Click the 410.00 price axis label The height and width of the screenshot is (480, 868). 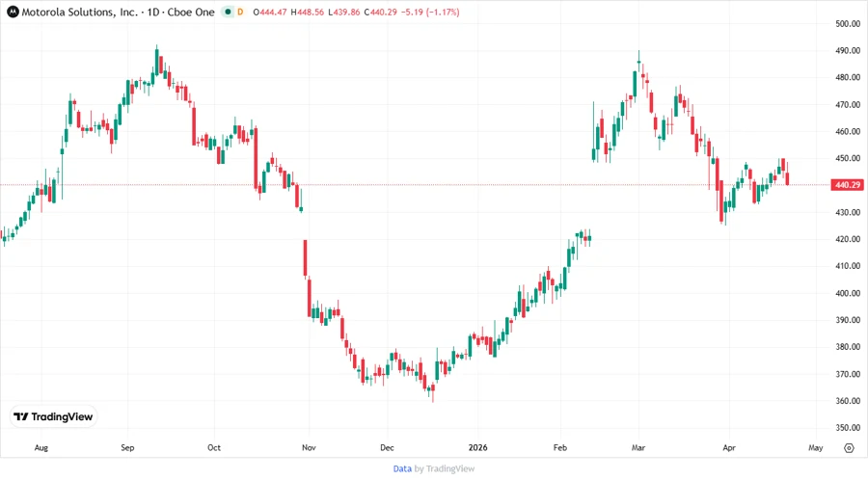point(848,266)
